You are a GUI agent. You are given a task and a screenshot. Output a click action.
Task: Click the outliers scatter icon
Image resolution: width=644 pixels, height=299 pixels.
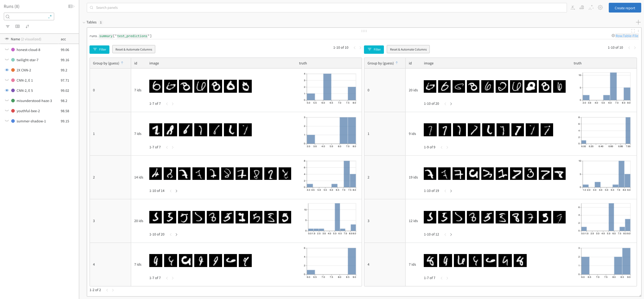591,7
